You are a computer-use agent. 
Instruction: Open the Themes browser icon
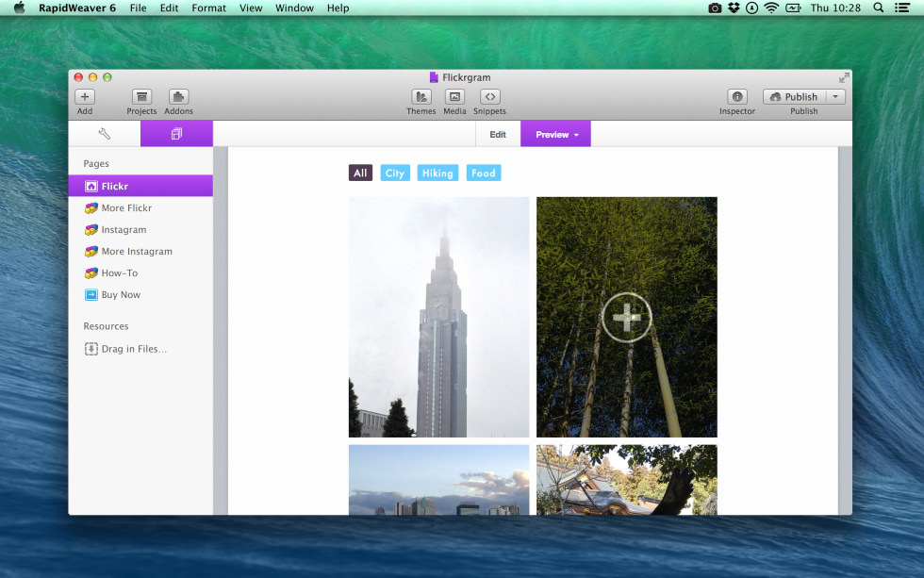[421, 96]
